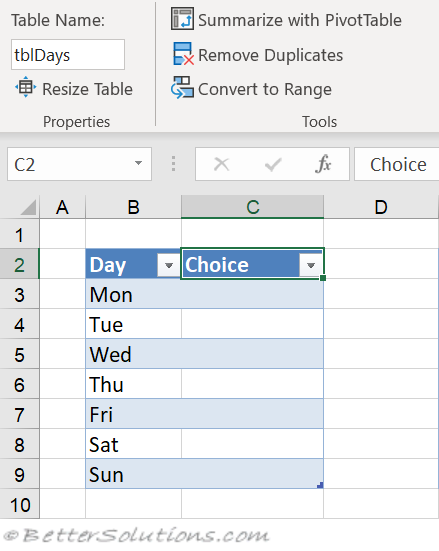Open the Day column filter dropdown
This screenshot has width=439, height=551.
[169, 265]
